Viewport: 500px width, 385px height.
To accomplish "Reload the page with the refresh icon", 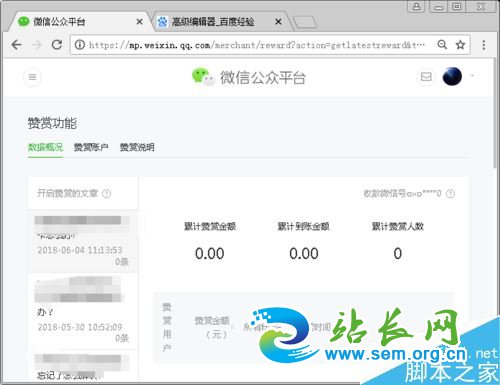I will [57, 45].
